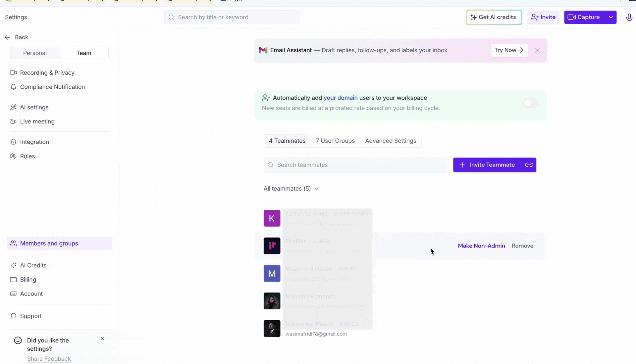The height and width of the screenshot is (364, 636).
Task: Open the Rules settings
Action: pyautogui.click(x=27, y=156)
